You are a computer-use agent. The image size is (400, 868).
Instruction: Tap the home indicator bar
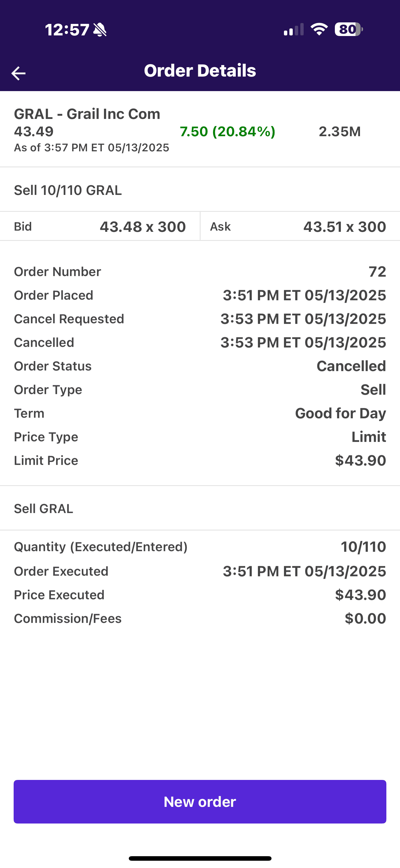coord(200,858)
